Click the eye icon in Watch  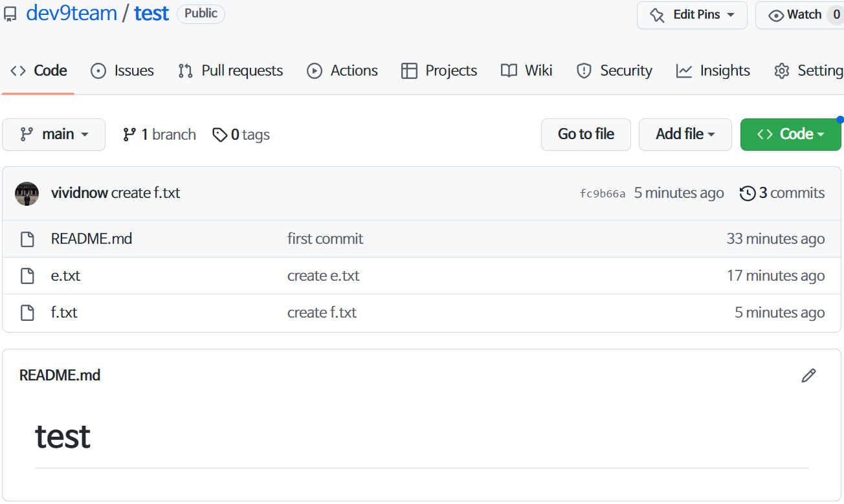[776, 16]
